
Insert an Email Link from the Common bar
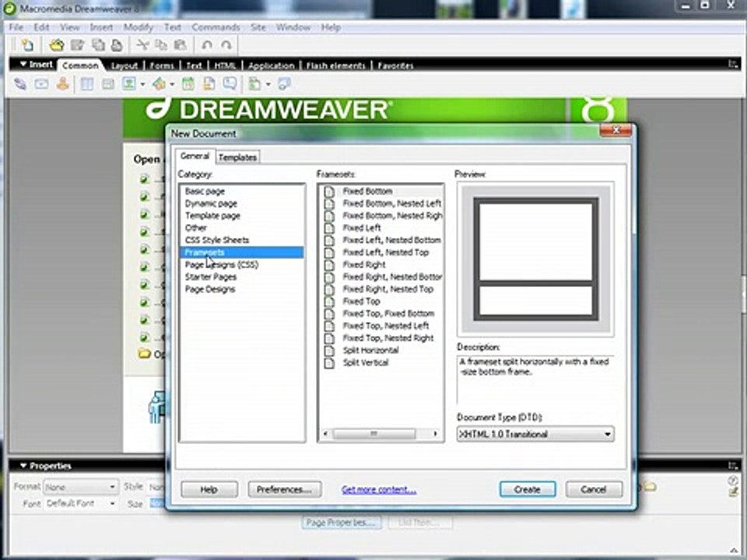(x=41, y=84)
